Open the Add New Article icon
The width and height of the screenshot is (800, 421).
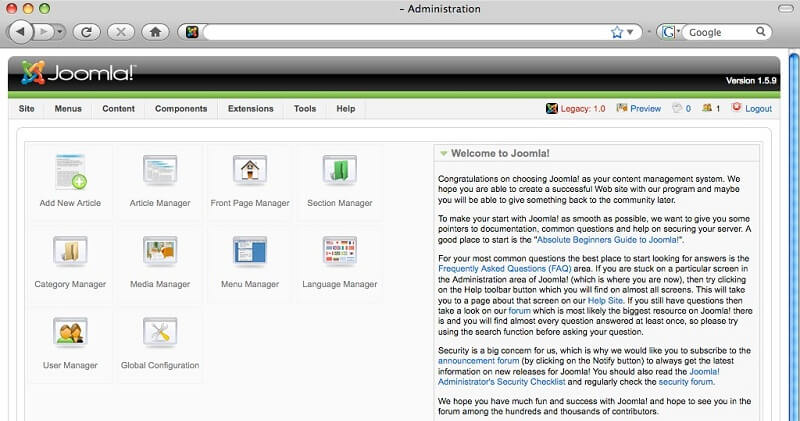click(71, 172)
